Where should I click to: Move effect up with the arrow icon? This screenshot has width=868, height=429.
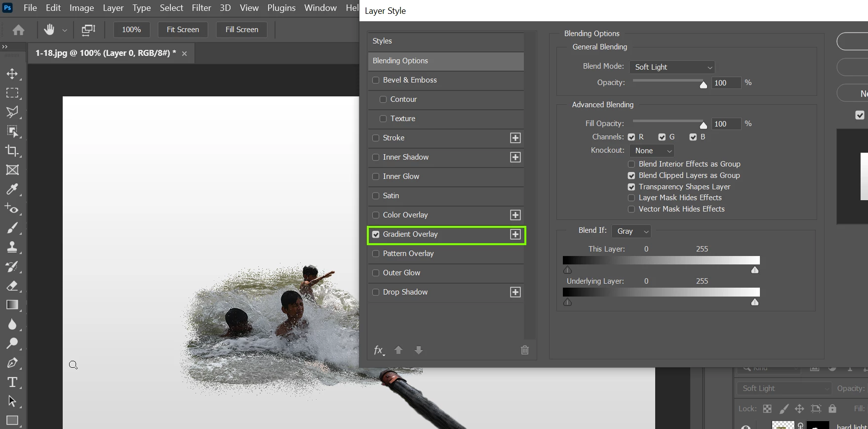point(398,350)
